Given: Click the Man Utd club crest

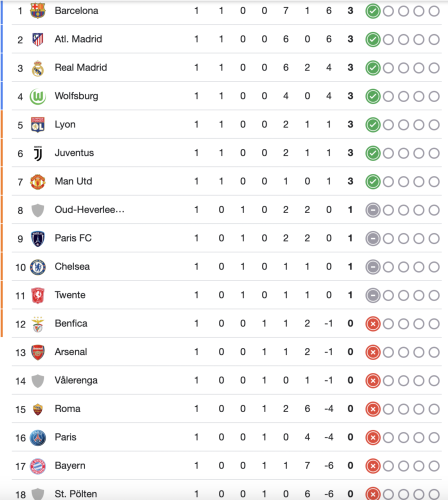Looking at the screenshot, I should tap(37, 182).
